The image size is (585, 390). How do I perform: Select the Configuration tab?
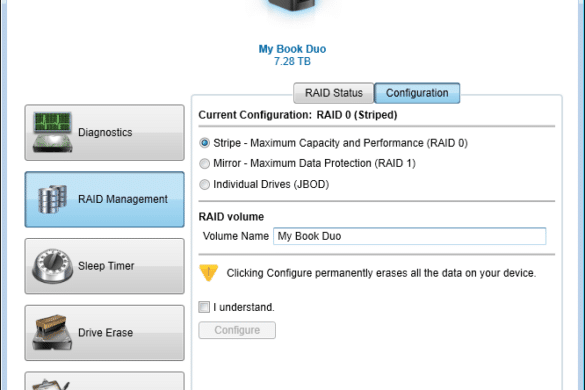point(417,93)
